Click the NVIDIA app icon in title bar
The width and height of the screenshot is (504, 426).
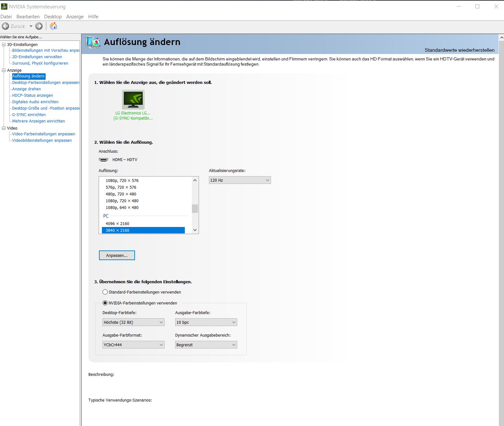coord(4,6)
